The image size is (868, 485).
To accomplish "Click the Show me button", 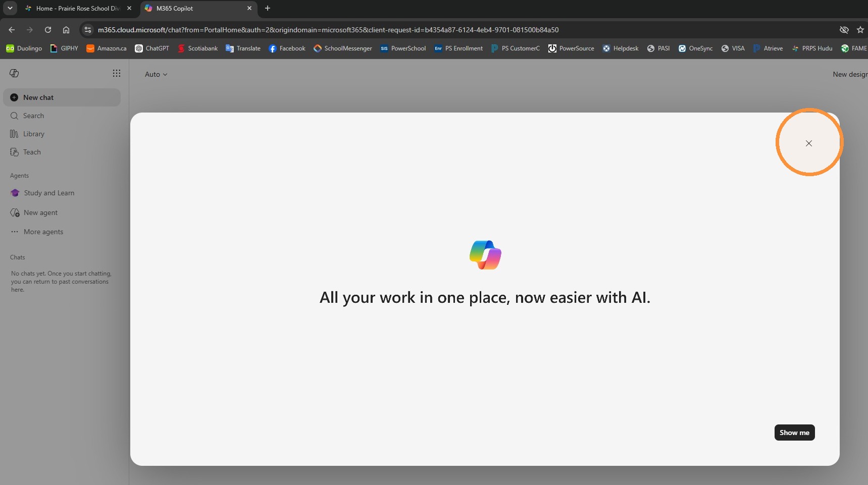I will pyautogui.click(x=794, y=433).
